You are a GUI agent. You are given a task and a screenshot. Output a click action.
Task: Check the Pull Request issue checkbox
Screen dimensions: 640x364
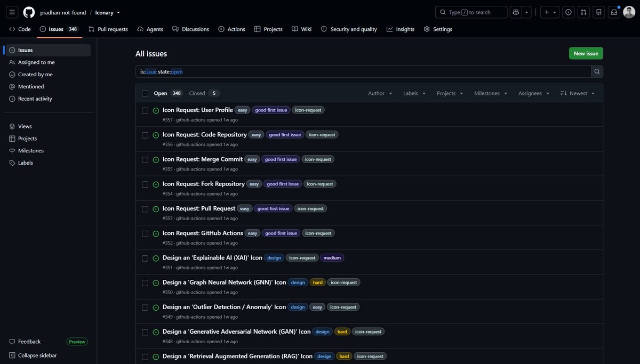tap(145, 209)
